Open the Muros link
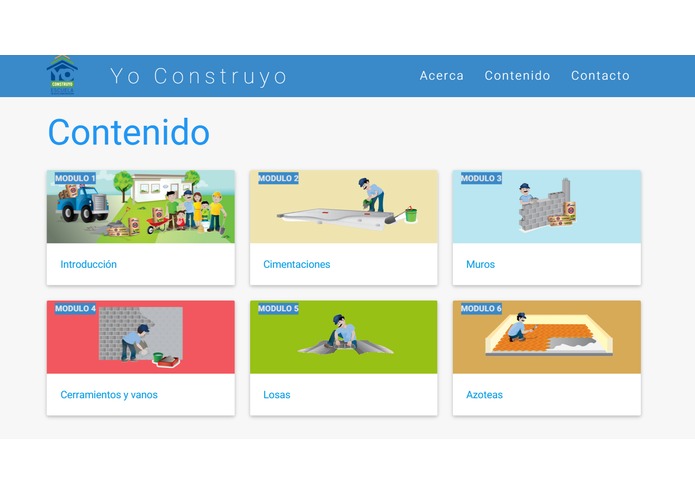The height and width of the screenshot is (494, 695). click(480, 265)
